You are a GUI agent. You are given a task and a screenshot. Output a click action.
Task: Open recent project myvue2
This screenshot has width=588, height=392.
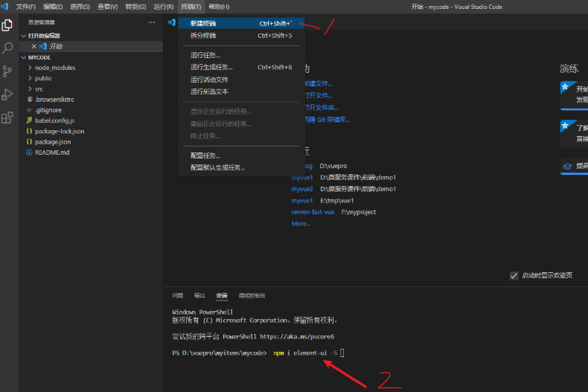pos(302,189)
